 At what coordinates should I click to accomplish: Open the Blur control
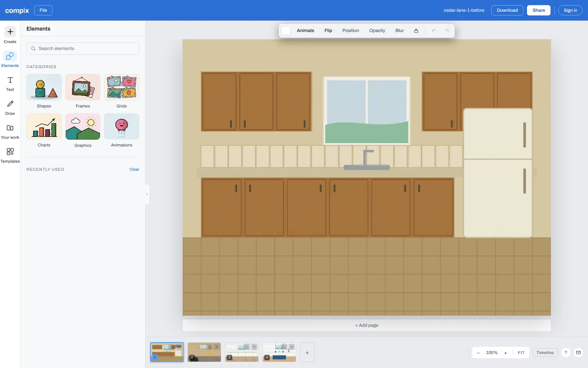pos(399,31)
